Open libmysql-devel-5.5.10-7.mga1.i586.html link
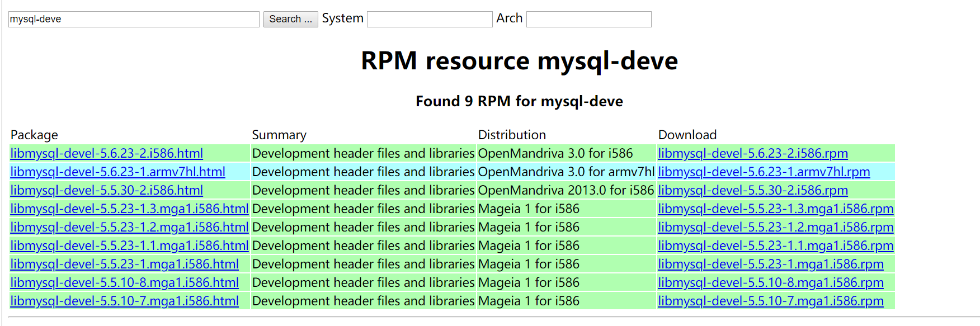Screen dimensions: 980x326 point(125,301)
